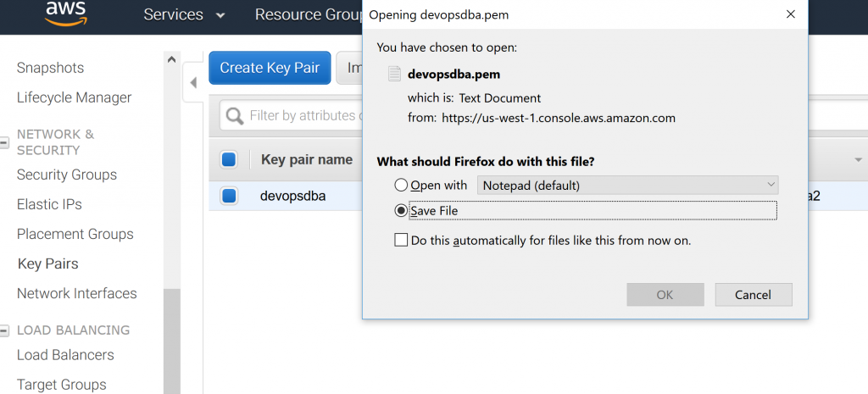The image size is (868, 394).
Task: Click the search magnifier icon in filter box
Action: (x=235, y=116)
